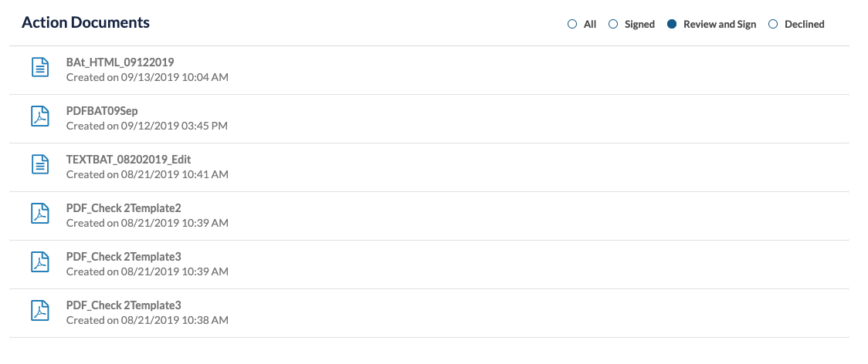This screenshot has height=364, width=868.
Task: Select the Review and Sign radio button
Action: [672, 24]
